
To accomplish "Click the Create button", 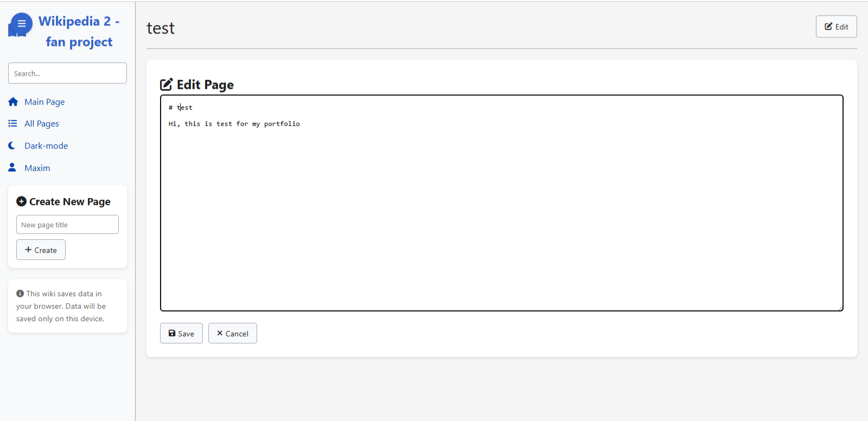I will click(41, 250).
